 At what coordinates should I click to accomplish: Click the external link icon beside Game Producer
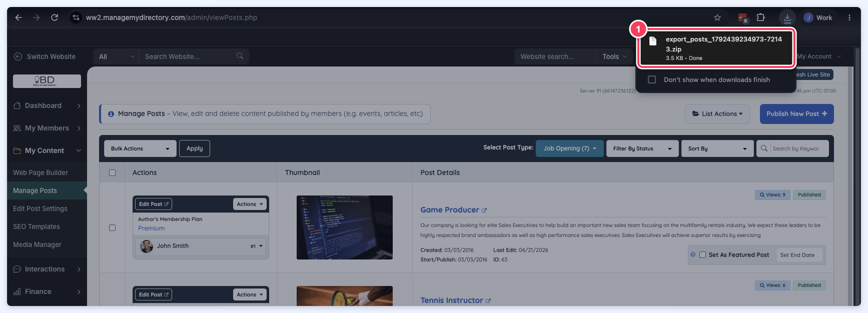click(484, 210)
